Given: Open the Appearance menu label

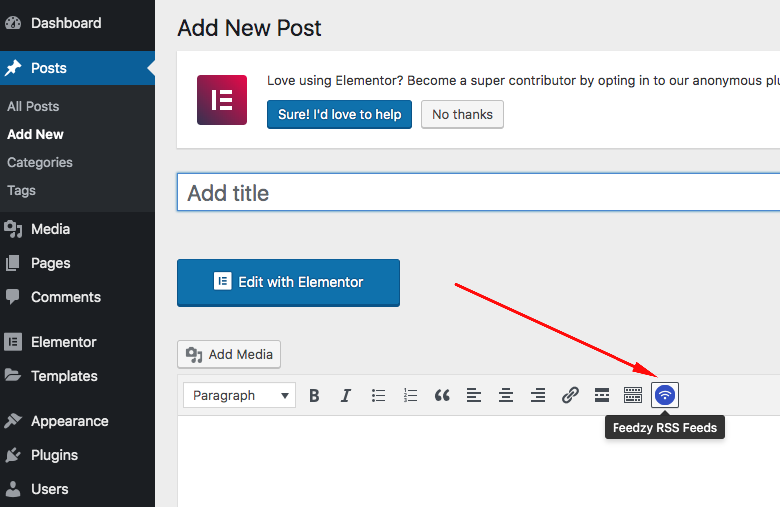Looking at the screenshot, I should [x=70, y=421].
